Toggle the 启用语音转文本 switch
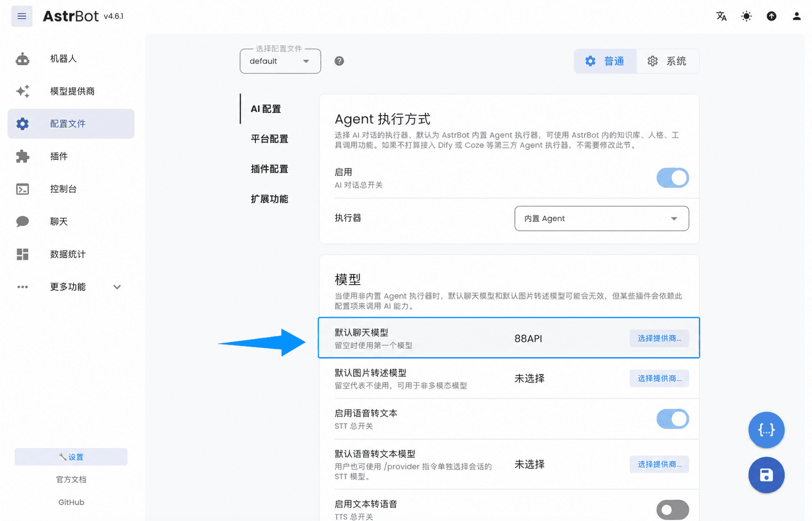This screenshot has width=812, height=521. [672, 419]
